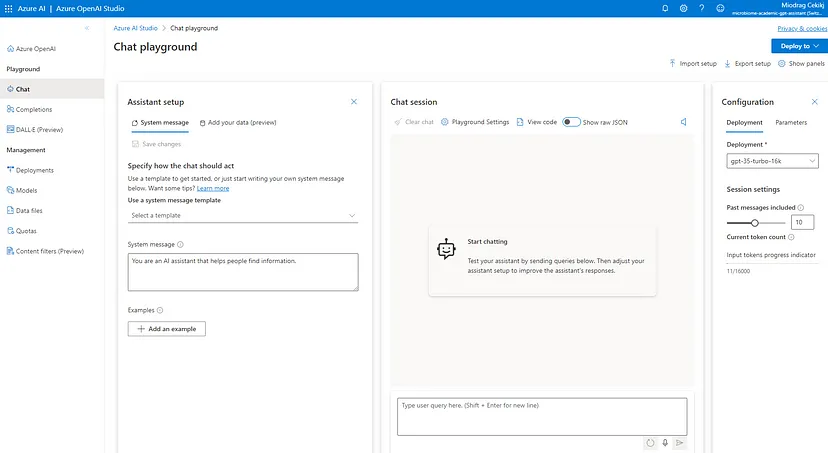Viewport: 828px width, 453px height.
Task: Click Save changes
Action: pos(156,144)
